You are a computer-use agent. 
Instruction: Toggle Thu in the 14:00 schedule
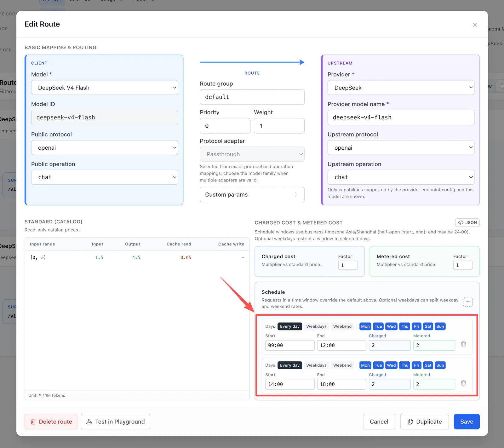click(404, 365)
